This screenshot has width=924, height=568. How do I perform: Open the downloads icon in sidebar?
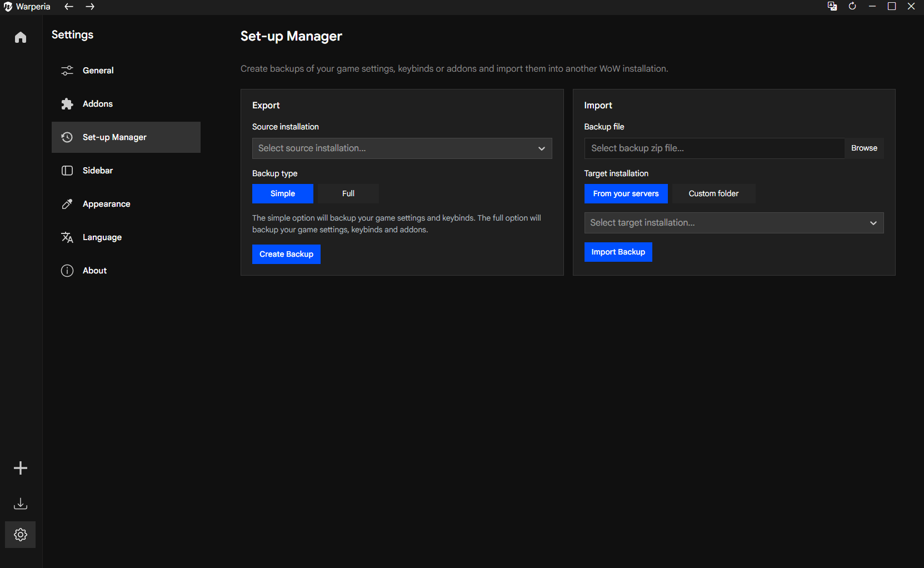point(21,504)
